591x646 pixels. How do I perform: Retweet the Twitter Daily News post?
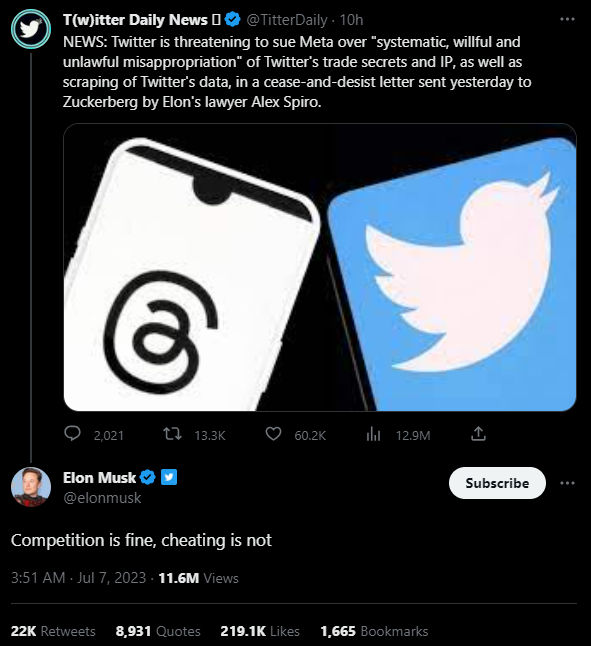(172, 434)
